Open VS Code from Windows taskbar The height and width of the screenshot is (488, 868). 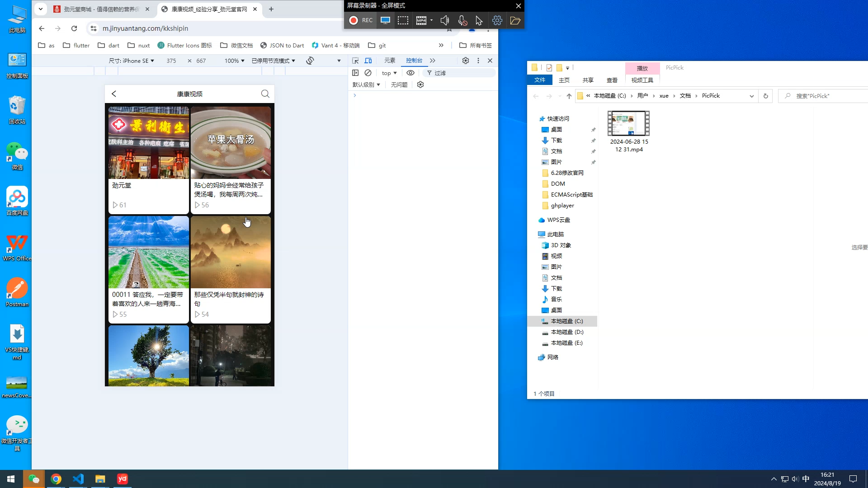click(x=78, y=479)
